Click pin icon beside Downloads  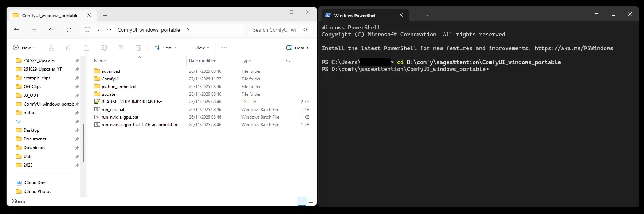click(77, 148)
